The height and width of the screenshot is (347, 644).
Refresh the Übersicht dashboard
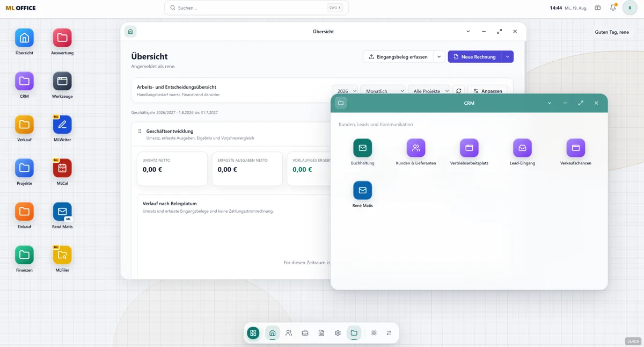(459, 91)
